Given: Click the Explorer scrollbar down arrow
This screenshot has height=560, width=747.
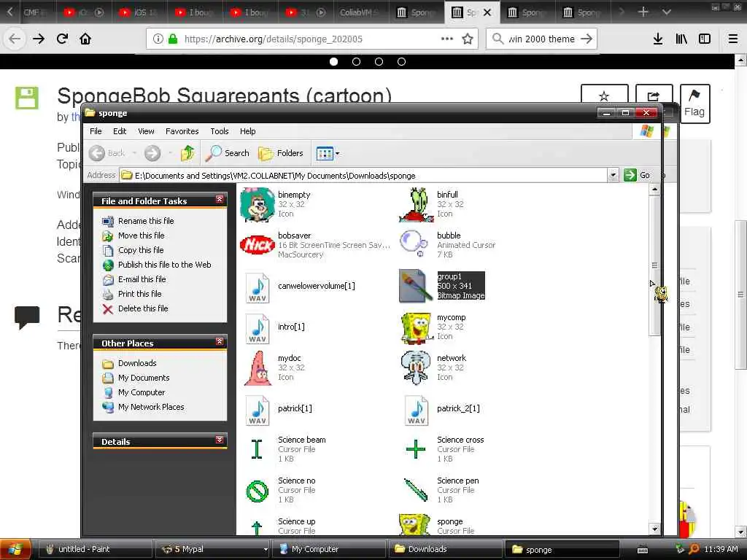Looking at the screenshot, I should click(654, 529).
